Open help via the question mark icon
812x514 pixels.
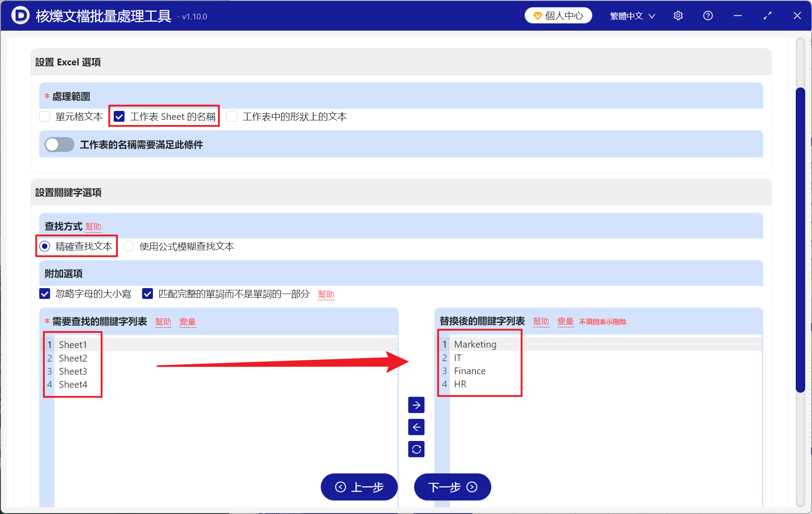coord(707,15)
